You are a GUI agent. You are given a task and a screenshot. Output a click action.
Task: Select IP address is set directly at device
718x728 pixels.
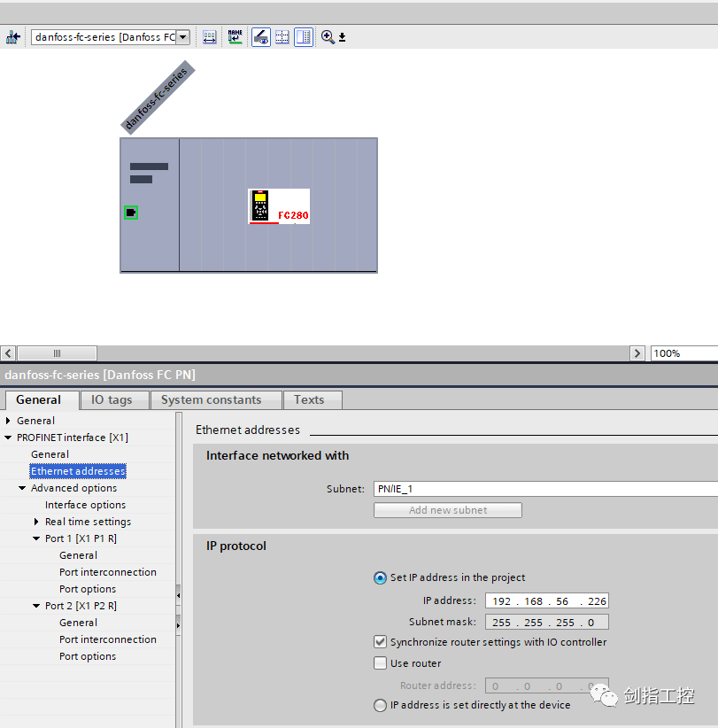[380, 705]
